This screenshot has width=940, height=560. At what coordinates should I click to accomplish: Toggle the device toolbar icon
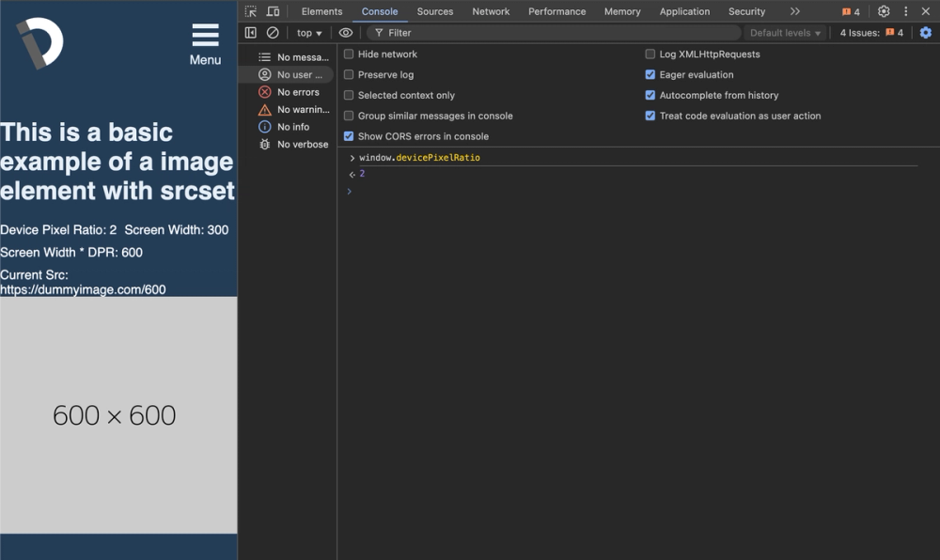pos(273,11)
